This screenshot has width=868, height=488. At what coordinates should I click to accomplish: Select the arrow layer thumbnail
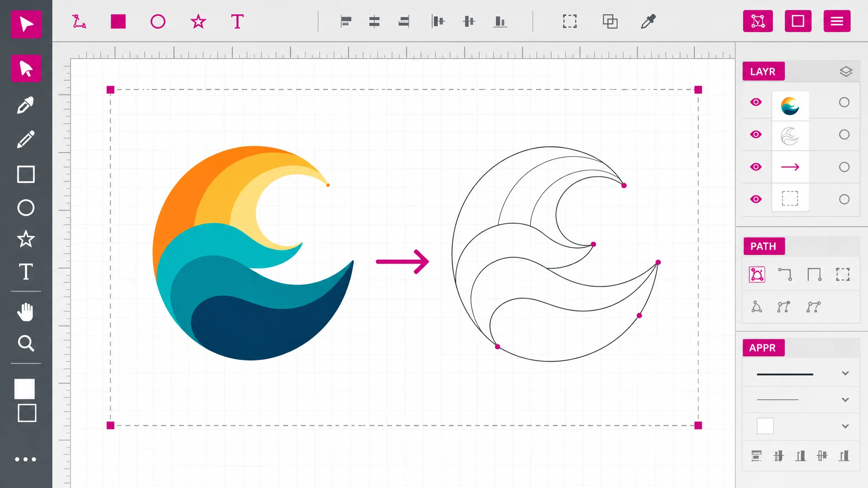pyautogui.click(x=790, y=167)
